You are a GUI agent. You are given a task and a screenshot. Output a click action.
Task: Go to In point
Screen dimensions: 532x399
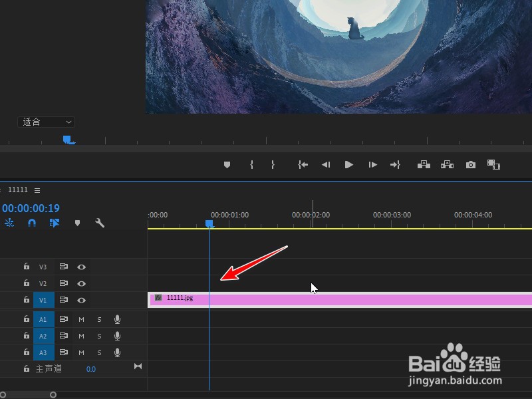[x=303, y=165]
